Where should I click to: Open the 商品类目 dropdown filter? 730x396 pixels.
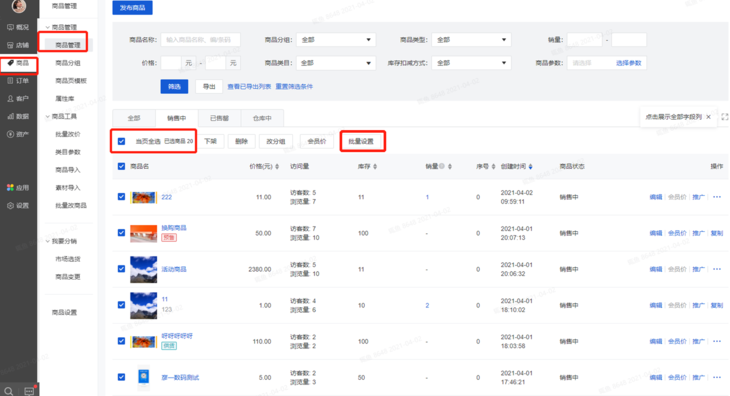(336, 63)
